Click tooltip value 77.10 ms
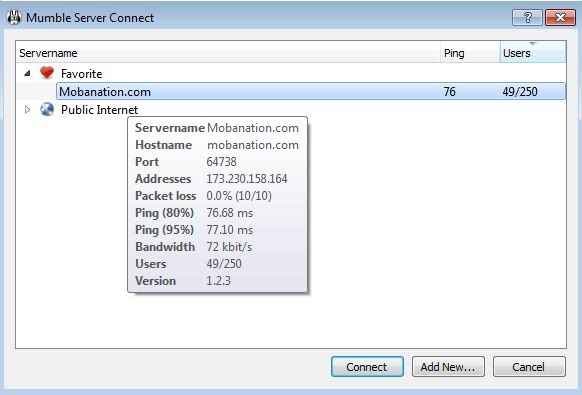Image resolution: width=582 pixels, height=395 pixels. 230,230
